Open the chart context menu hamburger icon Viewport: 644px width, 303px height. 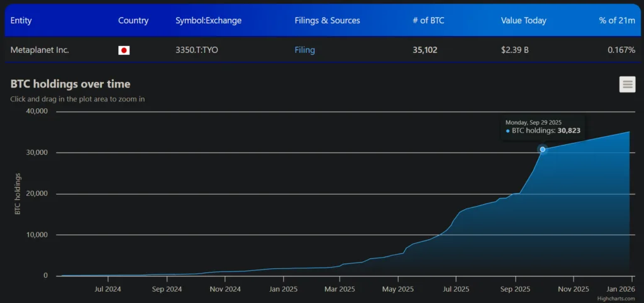(627, 84)
